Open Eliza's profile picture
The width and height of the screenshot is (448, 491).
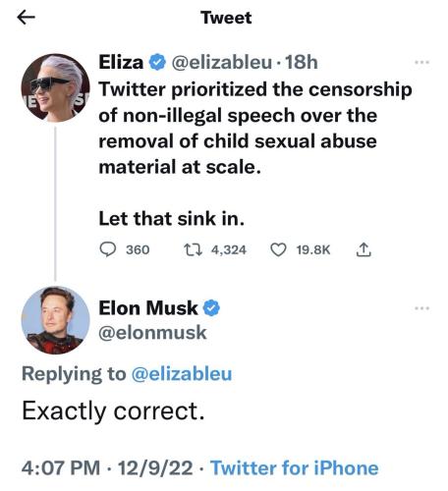(55, 88)
